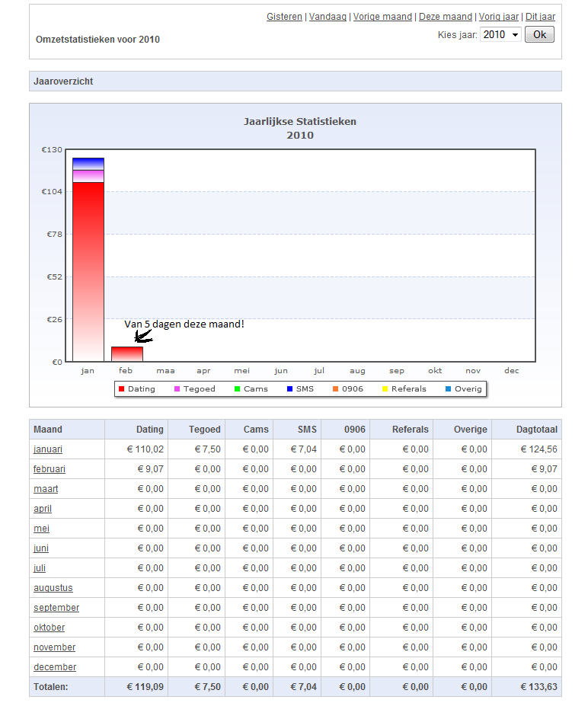Open the januari month link
This screenshot has height=703, width=588.
pyautogui.click(x=48, y=449)
